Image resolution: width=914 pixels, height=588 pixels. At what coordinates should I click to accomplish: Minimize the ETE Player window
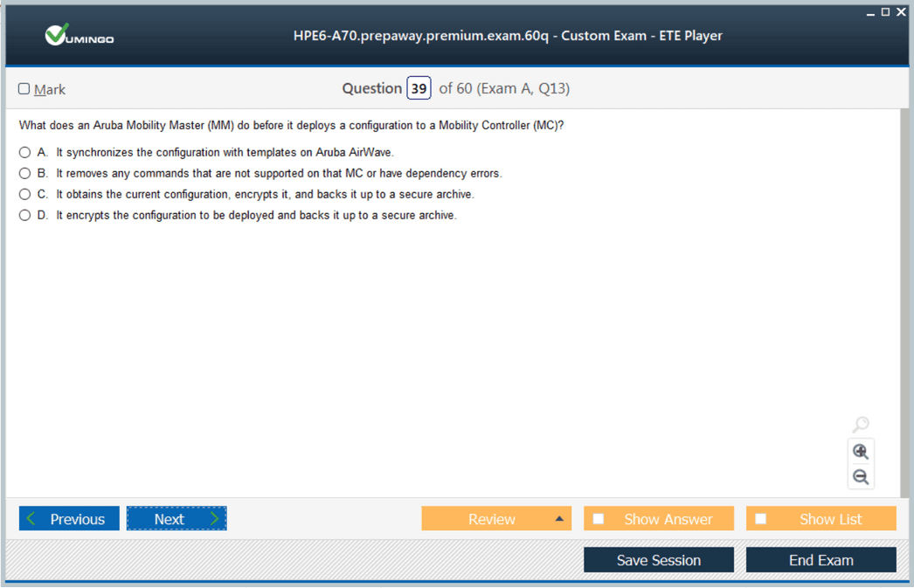pos(870,12)
